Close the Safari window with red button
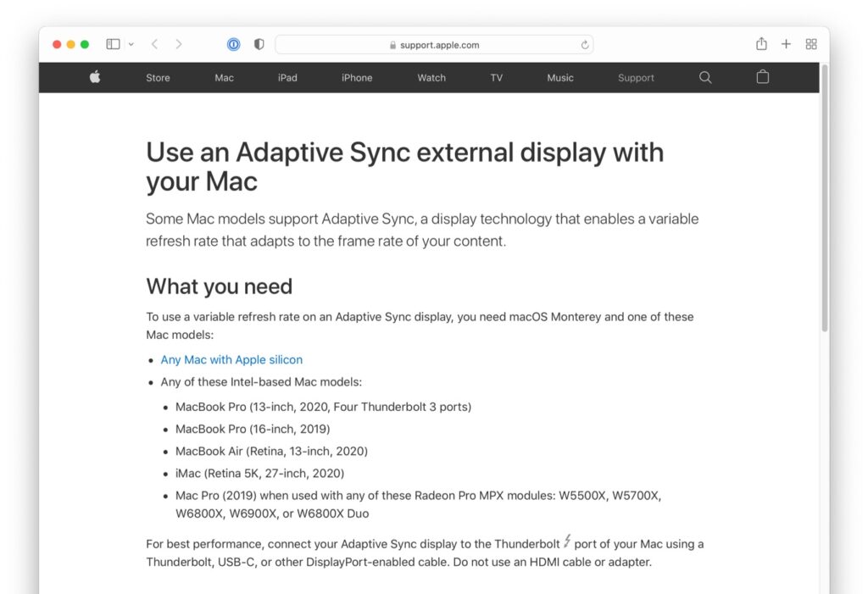Viewport: 868px width, 594px height. click(57, 44)
